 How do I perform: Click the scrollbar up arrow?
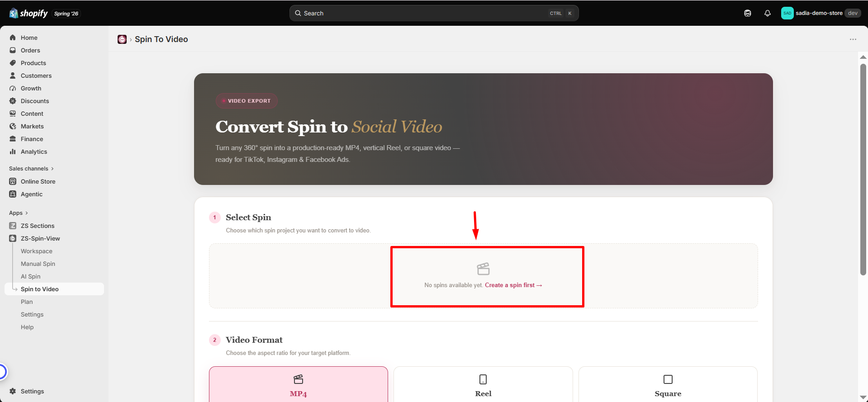863,57
